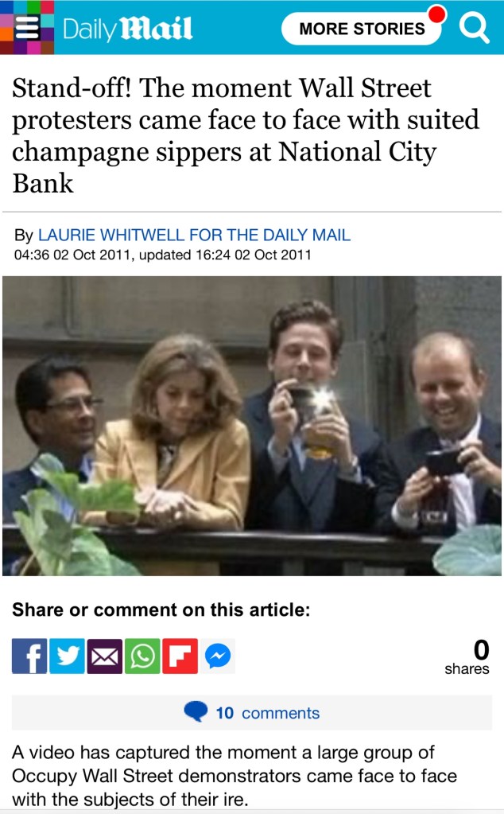Open search with the magnifying glass icon
Screen dimensions: 504x814
point(474,28)
